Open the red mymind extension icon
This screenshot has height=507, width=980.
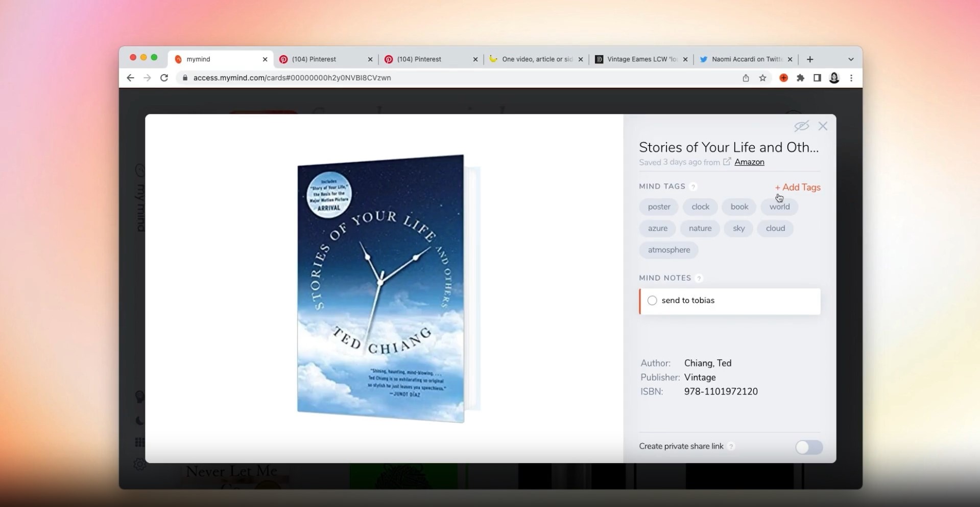point(783,78)
